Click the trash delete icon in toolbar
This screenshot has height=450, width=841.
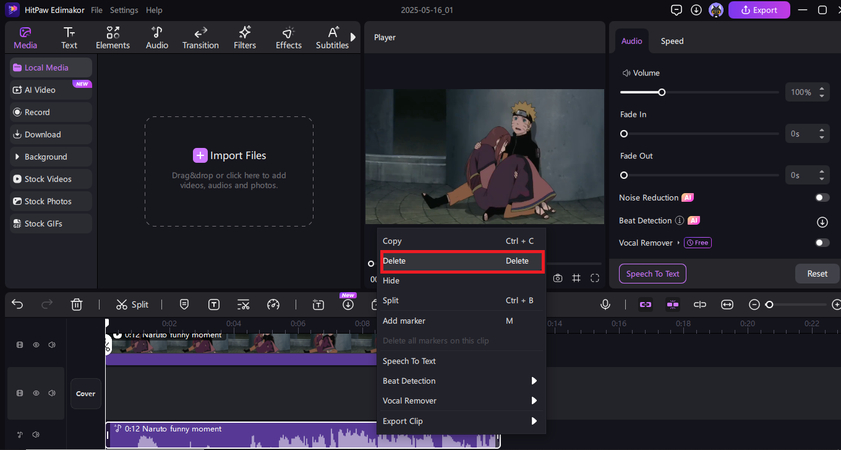(76, 305)
